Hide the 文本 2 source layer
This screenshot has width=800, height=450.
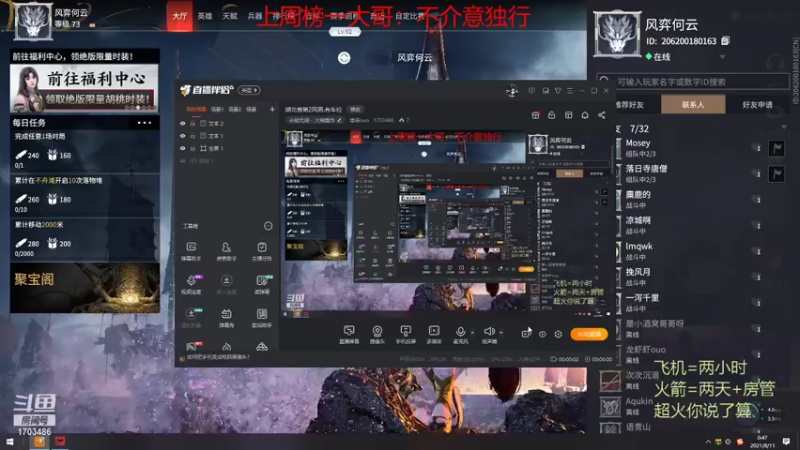[x=183, y=123]
